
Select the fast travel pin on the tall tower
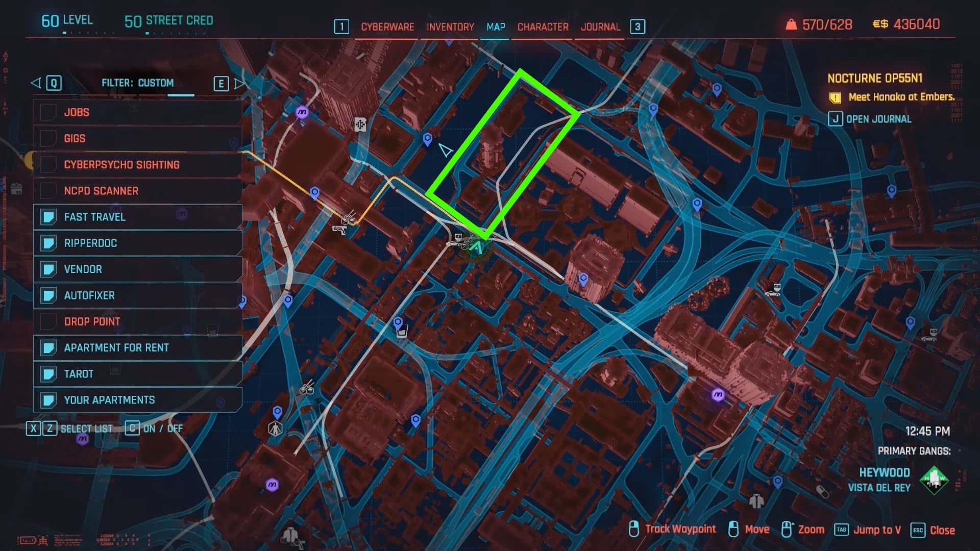(x=583, y=279)
